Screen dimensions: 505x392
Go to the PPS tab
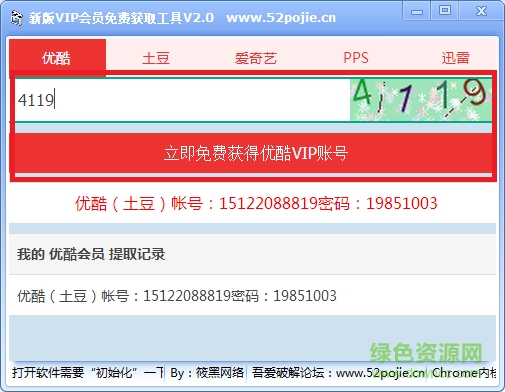point(356,58)
